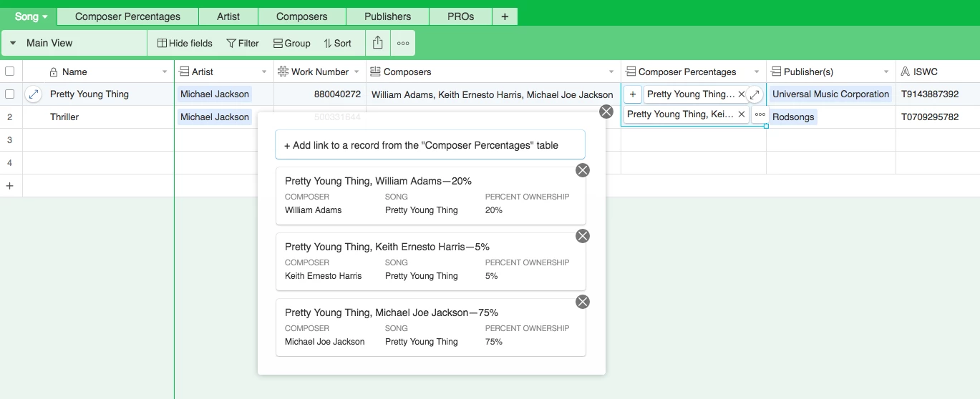The width and height of the screenshot is (980, 399).
Task: Open the Group options
Action: click(x=292, y=43)
